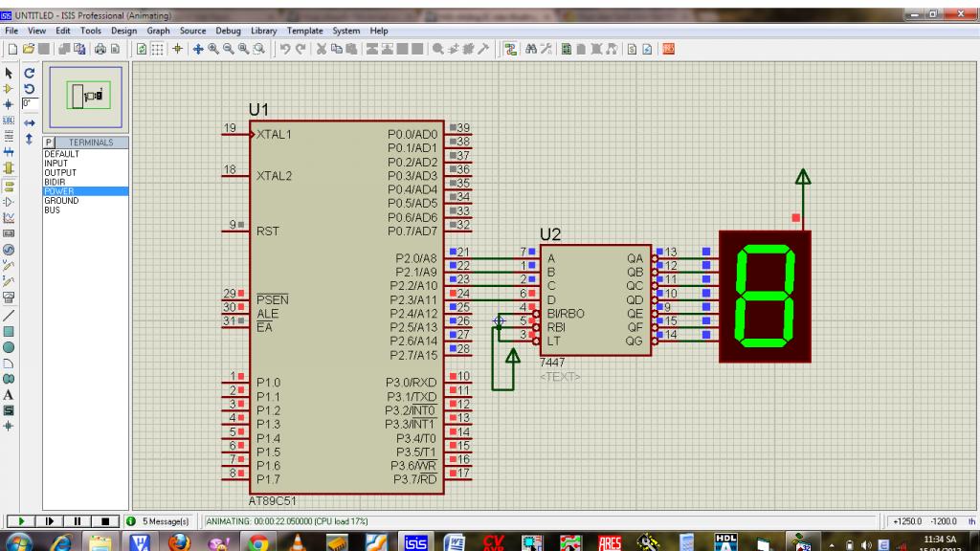This screenshot has height=551, width=980.
Task: Toggle the grid display button
Action: [x=159, y=48]
